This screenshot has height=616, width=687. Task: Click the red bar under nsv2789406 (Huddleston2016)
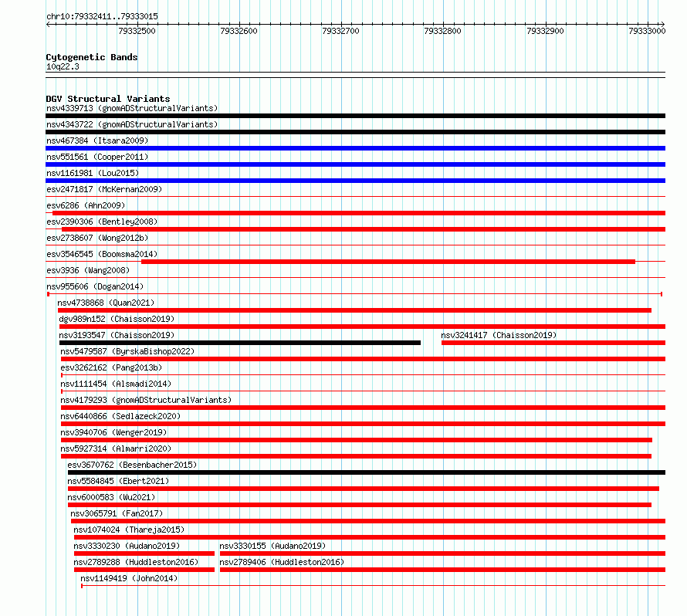click(x=442, y=570)
